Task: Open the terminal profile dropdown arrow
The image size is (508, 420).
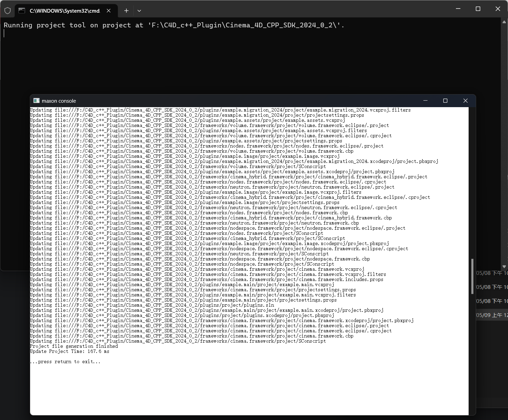Action: [x=139, y=11]
